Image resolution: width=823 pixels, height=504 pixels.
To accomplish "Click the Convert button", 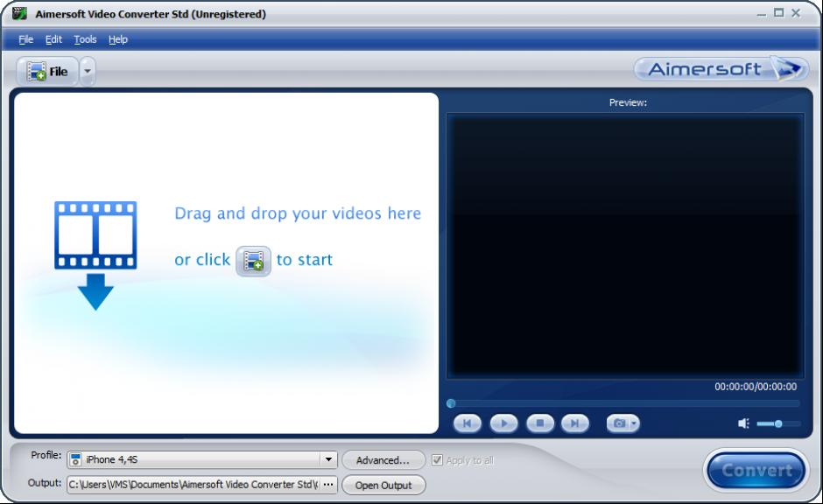I will click(756, 470).
